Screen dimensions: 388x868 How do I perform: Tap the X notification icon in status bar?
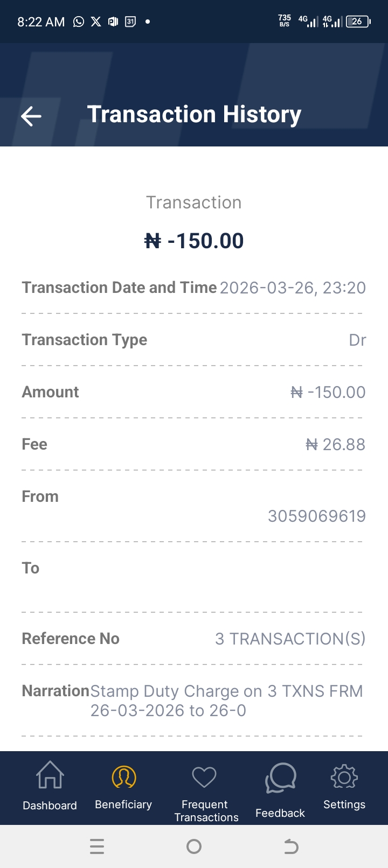(96, 22)
